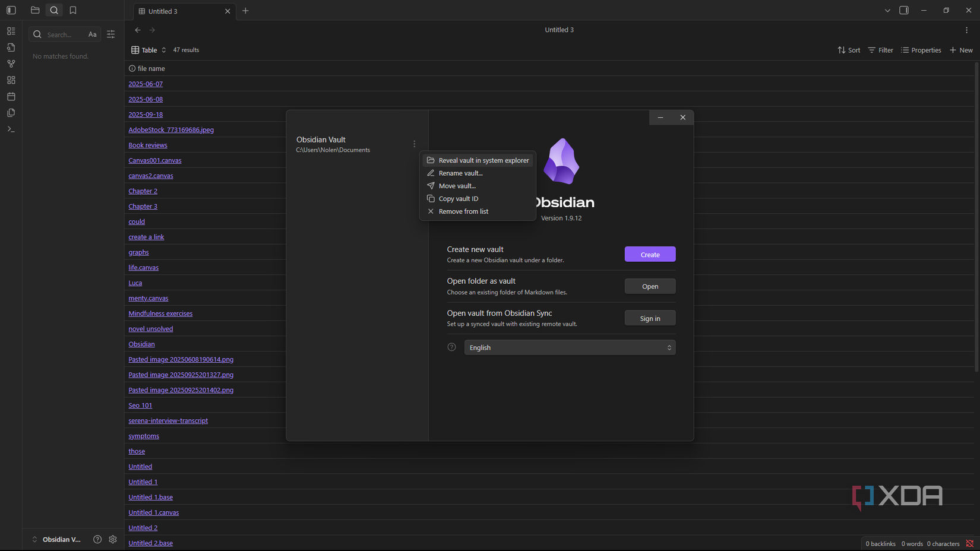This screenshot has width=980, height=551.
Task: Expand the Obsidian vault switcher
Action: [56, 539]
